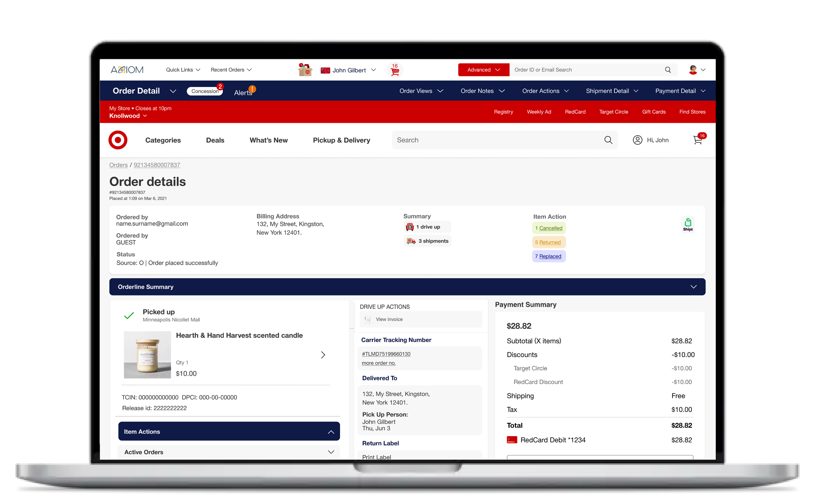Open the Recent Orders dropdown
The height and width of the screenshot is (504, 815).
tap(231, 70)
